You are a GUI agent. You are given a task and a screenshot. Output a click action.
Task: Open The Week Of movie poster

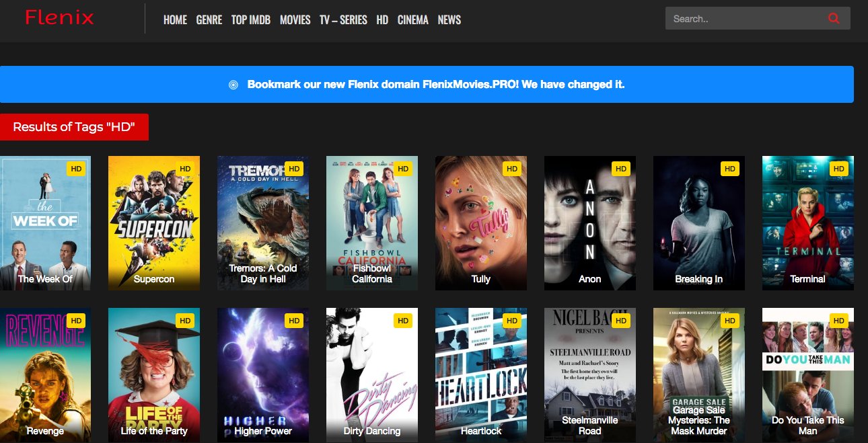pyautogui.click(x=45, y=223)
